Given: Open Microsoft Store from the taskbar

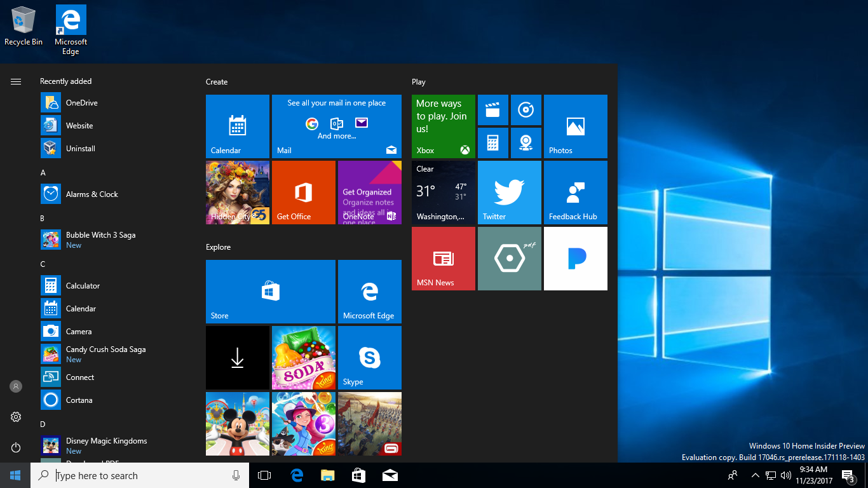Looking at the screenshot, I should click(359, 475).
